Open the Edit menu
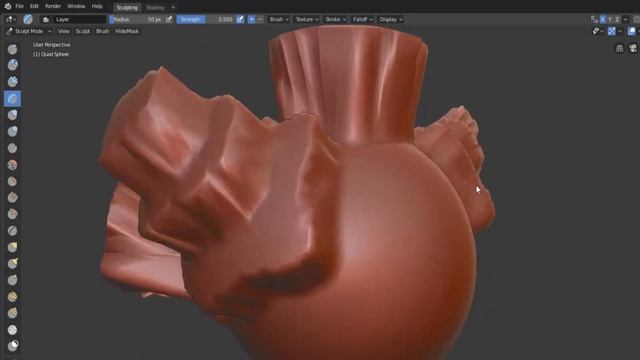The image size is (640, 360). coord(34,7)
